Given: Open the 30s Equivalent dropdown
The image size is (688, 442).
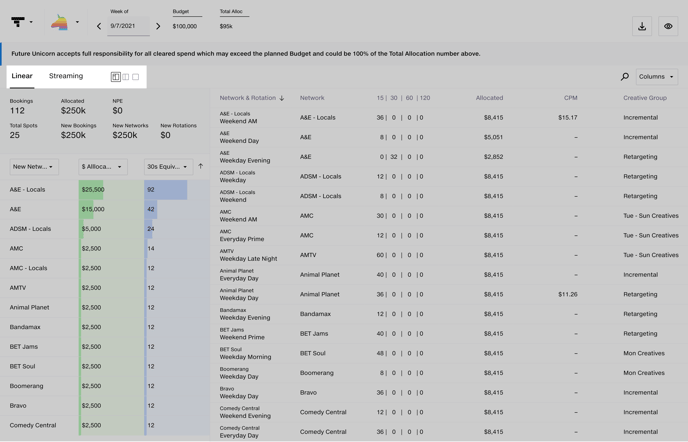Looking at the screenshot, I should (x=168, y=167).
